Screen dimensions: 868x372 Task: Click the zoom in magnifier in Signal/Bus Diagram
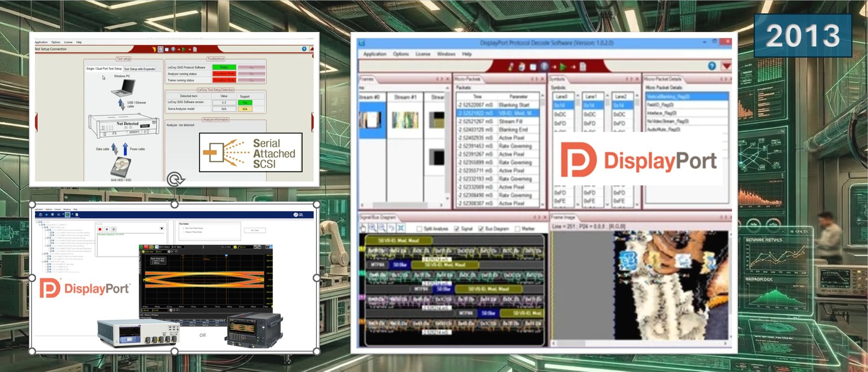(x=372, y=228)
